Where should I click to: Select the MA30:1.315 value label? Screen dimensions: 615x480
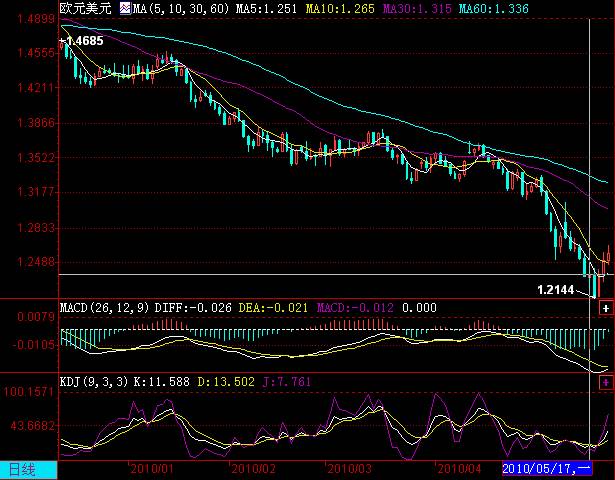pos(417,9)
